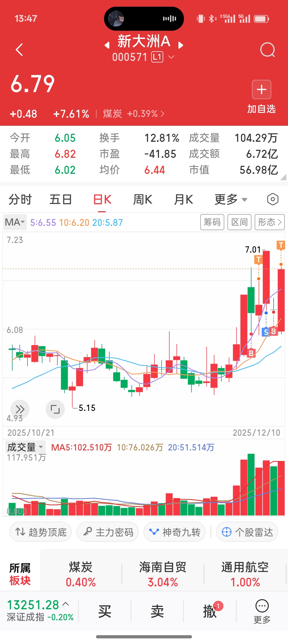
Task: Tap the Dynamic Island voice activity pill
Action: [144, 19]
